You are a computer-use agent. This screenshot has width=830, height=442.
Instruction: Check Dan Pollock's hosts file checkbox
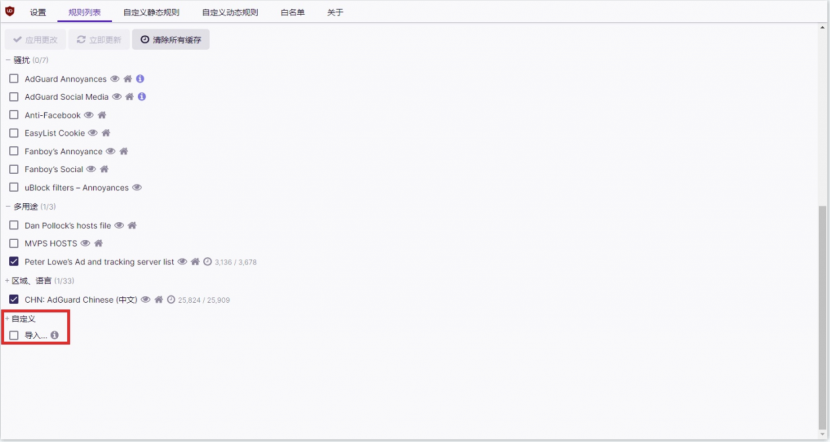(14, 225)
